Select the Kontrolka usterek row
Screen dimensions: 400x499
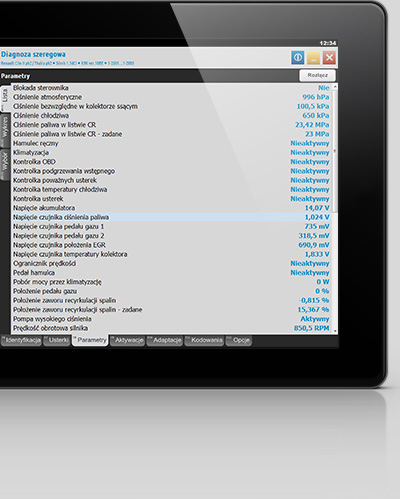[172, 199]
